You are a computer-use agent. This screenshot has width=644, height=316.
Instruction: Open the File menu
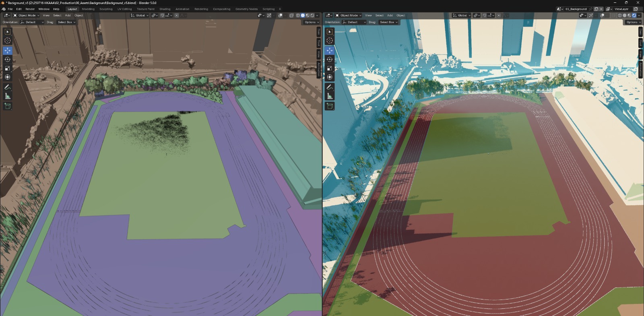10,9
